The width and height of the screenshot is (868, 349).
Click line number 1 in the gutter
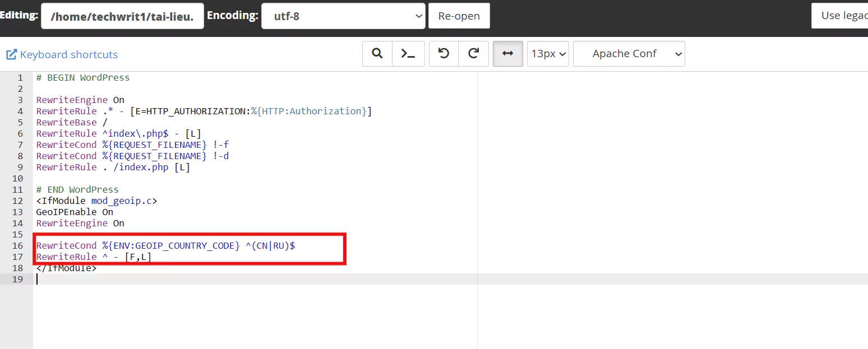click(x=20, y=78)
